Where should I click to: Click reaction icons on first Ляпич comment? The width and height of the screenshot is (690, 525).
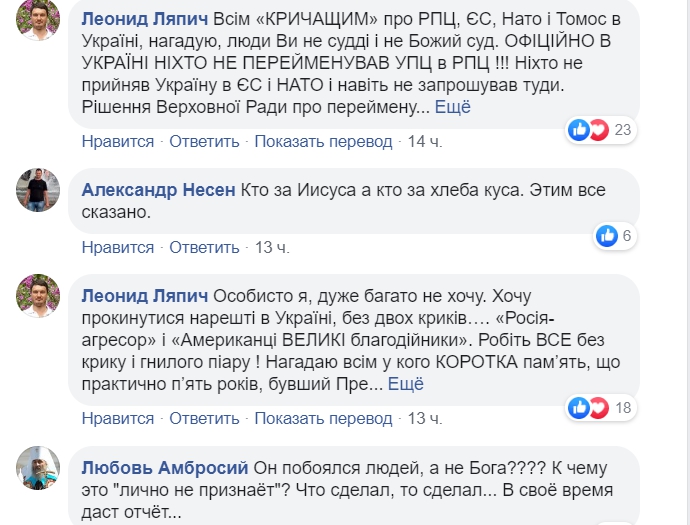[x=588, y=129]
